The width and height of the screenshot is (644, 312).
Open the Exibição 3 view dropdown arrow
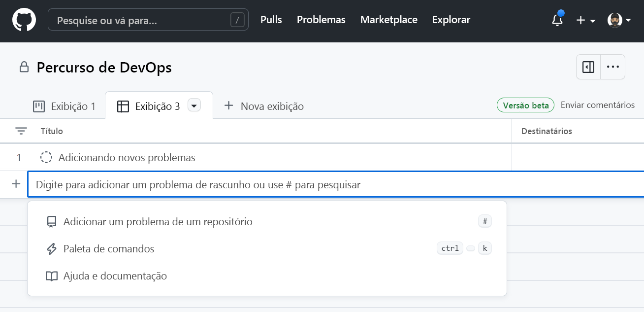click(x=194, y=104)
